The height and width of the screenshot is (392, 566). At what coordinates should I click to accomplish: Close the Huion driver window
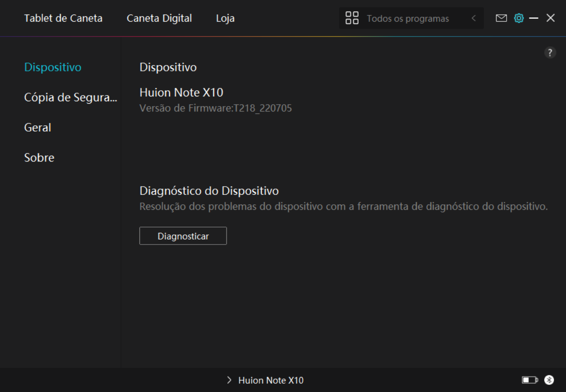[x=551, y=18]
